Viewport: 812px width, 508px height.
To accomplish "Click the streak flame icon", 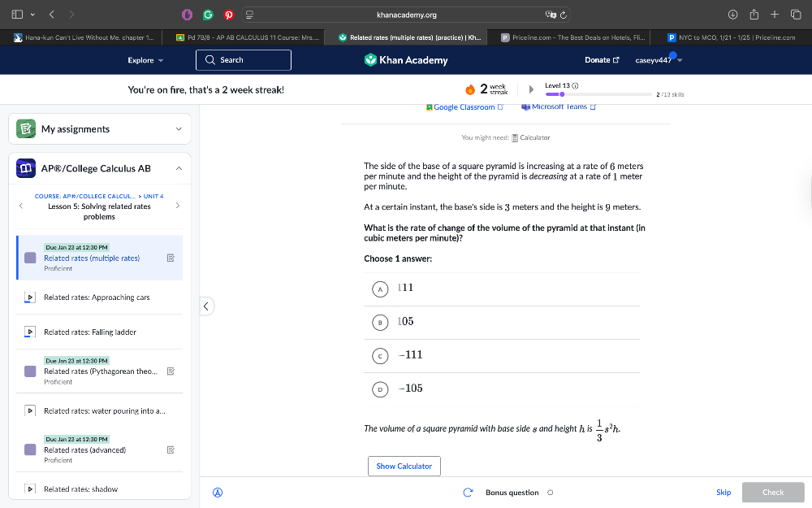I will pos(469,89).
